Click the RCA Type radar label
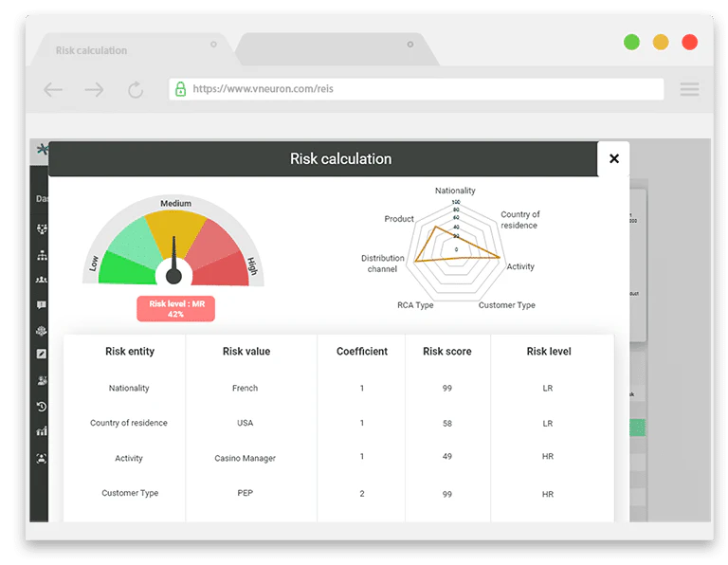The width and height of the screenshot is (728, 565). pyautogui.click(x=415, y=305)
